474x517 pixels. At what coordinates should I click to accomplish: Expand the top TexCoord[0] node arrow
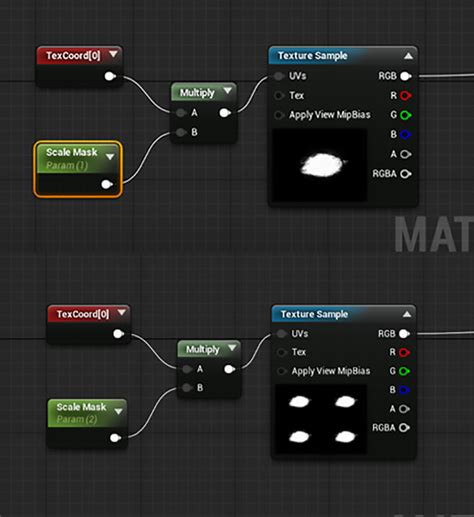coord(113,54)
